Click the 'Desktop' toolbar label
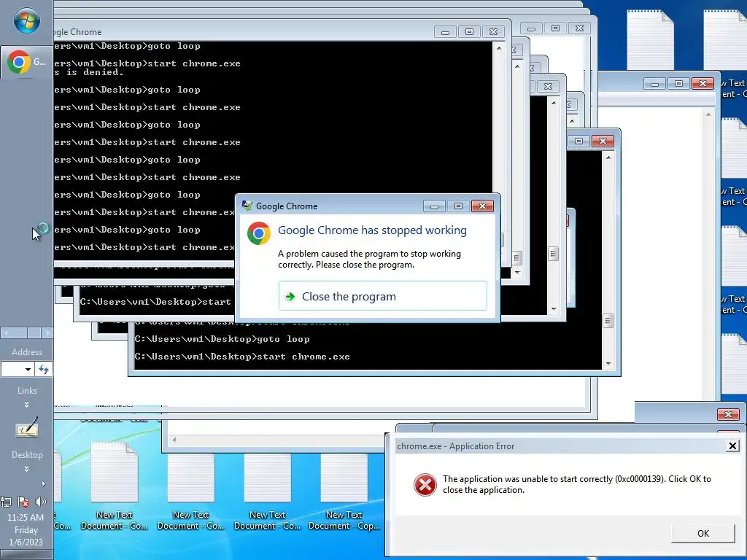This screenshot has height=560, width=747. [x=27, y=455]
